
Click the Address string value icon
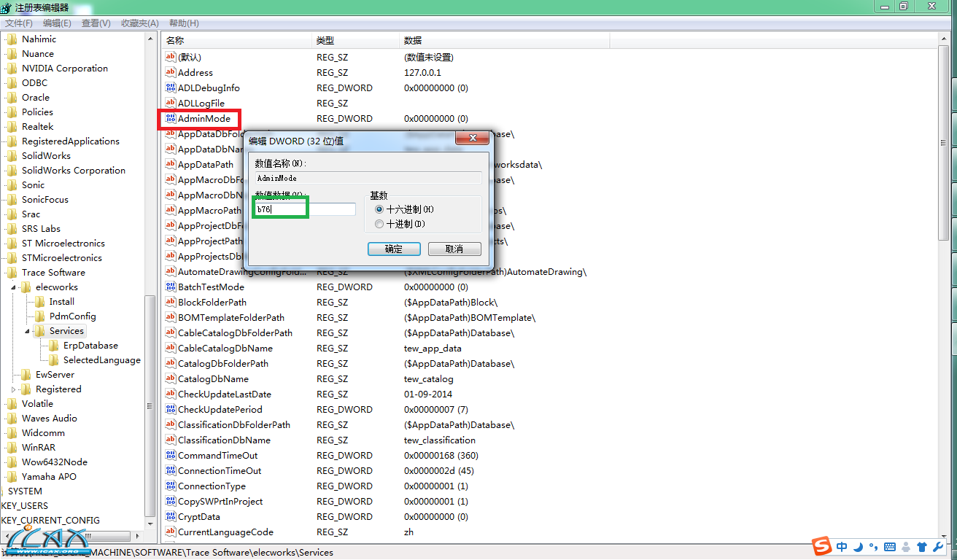tap(171, 72)
